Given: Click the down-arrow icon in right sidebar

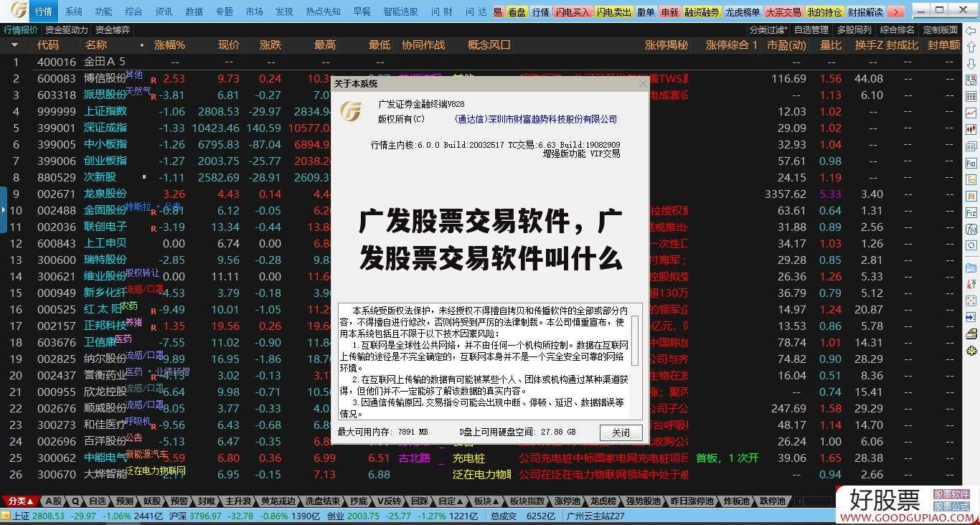Looking at the screenshot, I should pyautogui.click(x=971, y=63).
